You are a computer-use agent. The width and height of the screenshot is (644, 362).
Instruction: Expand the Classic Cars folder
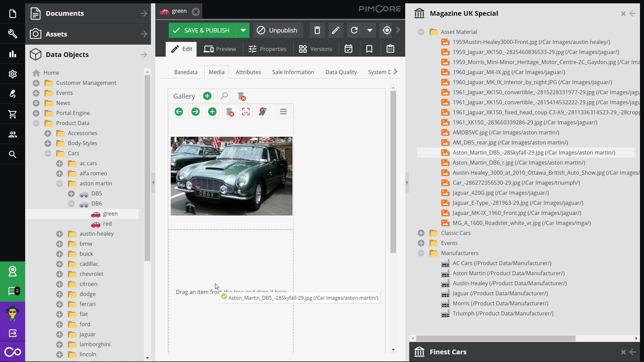click(421, 233)
